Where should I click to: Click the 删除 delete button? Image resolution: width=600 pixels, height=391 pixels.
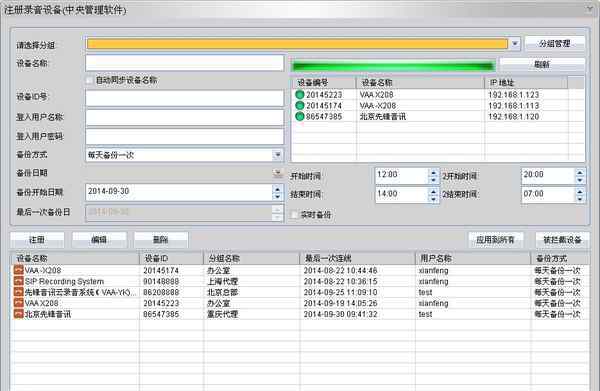tap(161, 240)
